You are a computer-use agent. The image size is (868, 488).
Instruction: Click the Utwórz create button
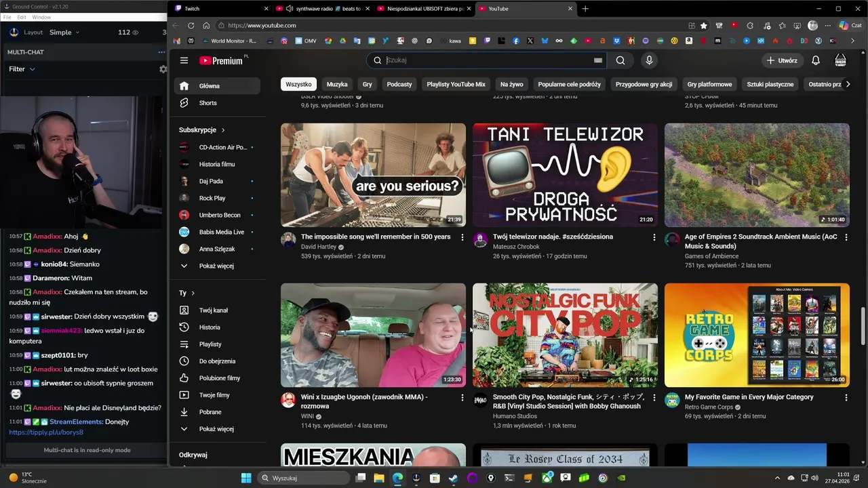(x=782, y=60)
